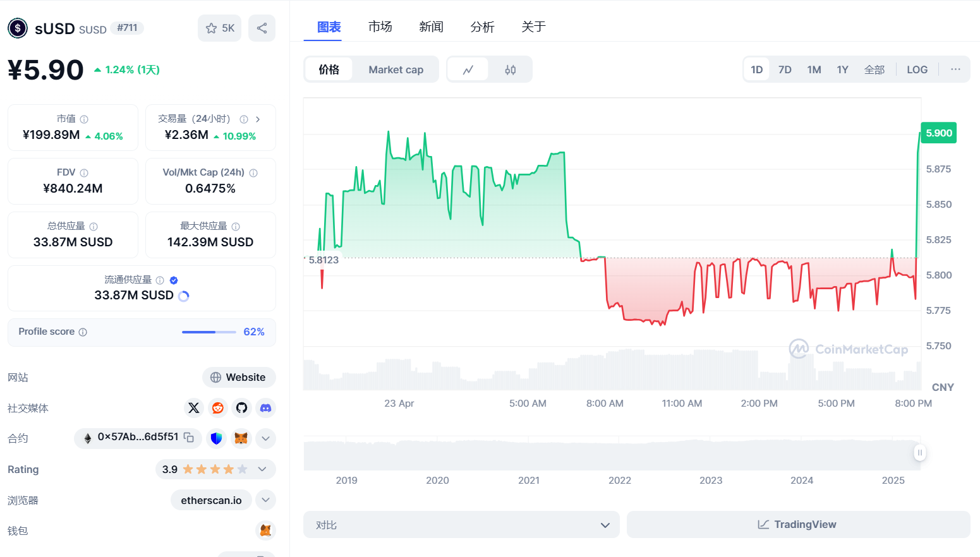The width and height of the screenshot is (980, 557).
Task: Click the timeline range slider handle
Action: pos(920,452)
